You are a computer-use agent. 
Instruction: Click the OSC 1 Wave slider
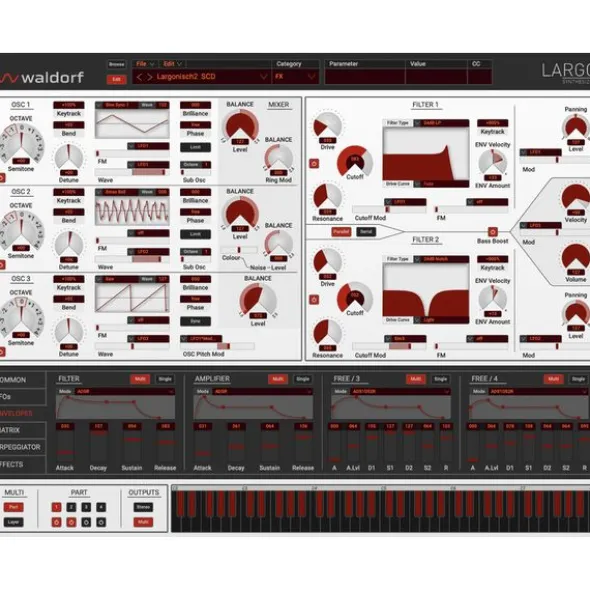coord(132,172)
